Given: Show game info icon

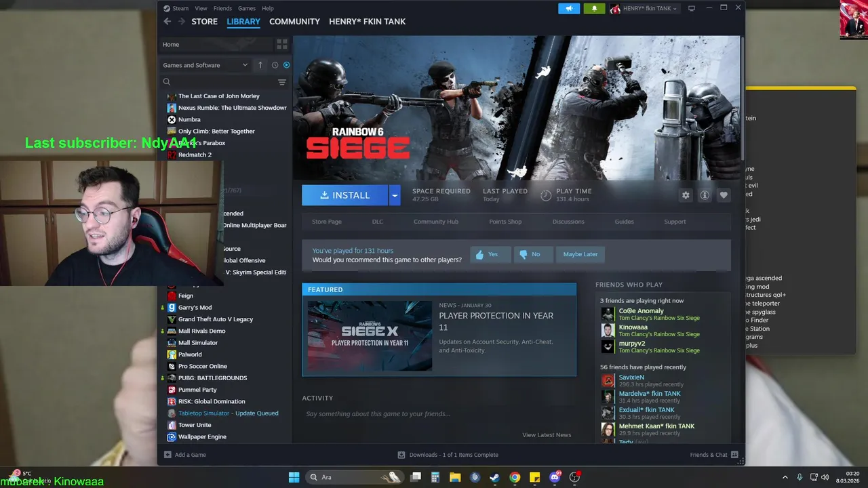Looking at the screenshot, I should pyautogui.click(x=705, y=195).
